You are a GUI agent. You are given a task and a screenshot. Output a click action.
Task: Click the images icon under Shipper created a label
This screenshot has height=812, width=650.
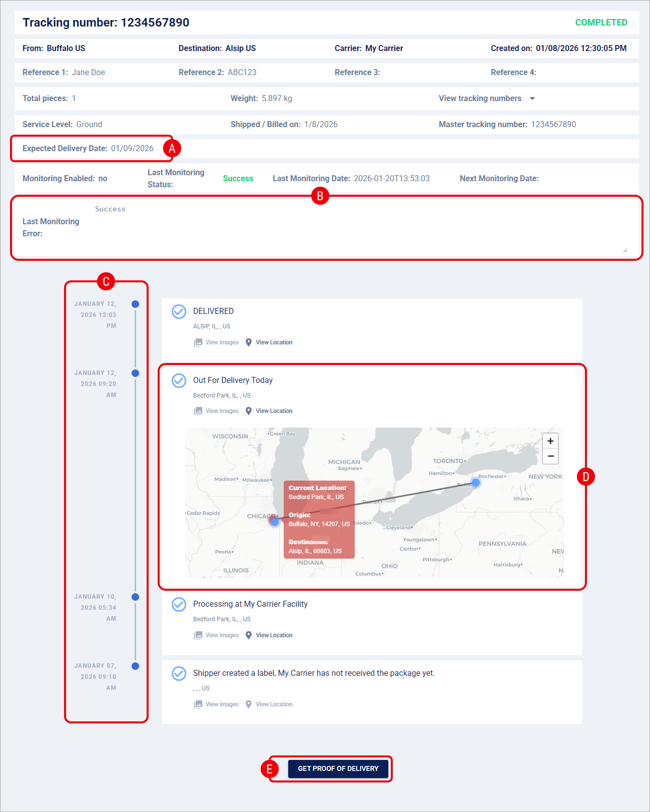(x=198, y=704)
